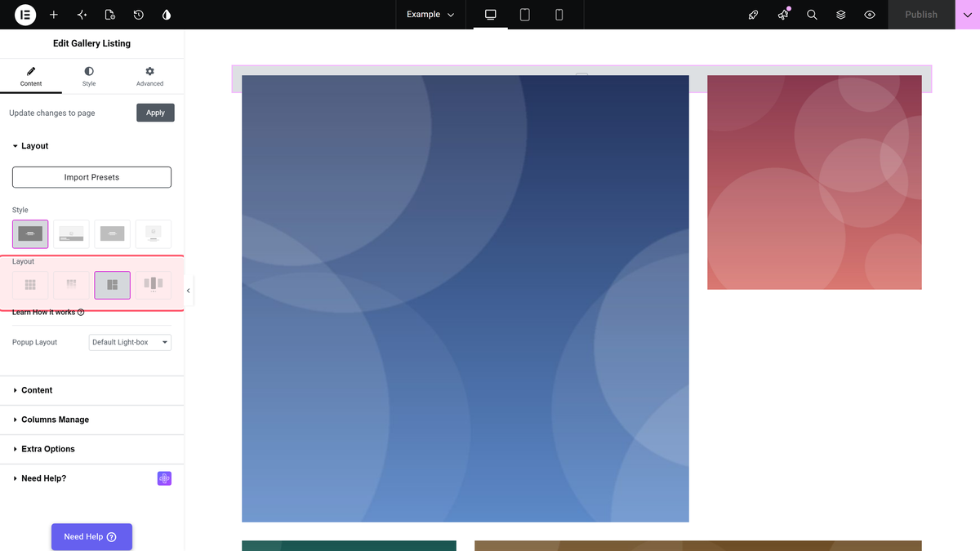
Task: Click the Publish button
Action: [x=921, y=15]
